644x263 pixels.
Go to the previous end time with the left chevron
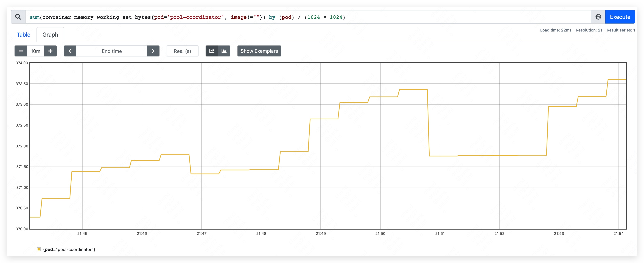[70, 51]
